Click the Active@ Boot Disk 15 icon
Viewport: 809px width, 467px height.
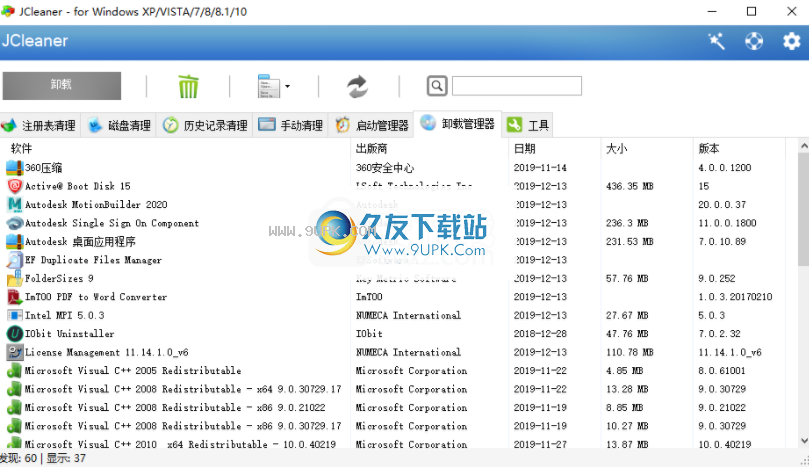14,186
